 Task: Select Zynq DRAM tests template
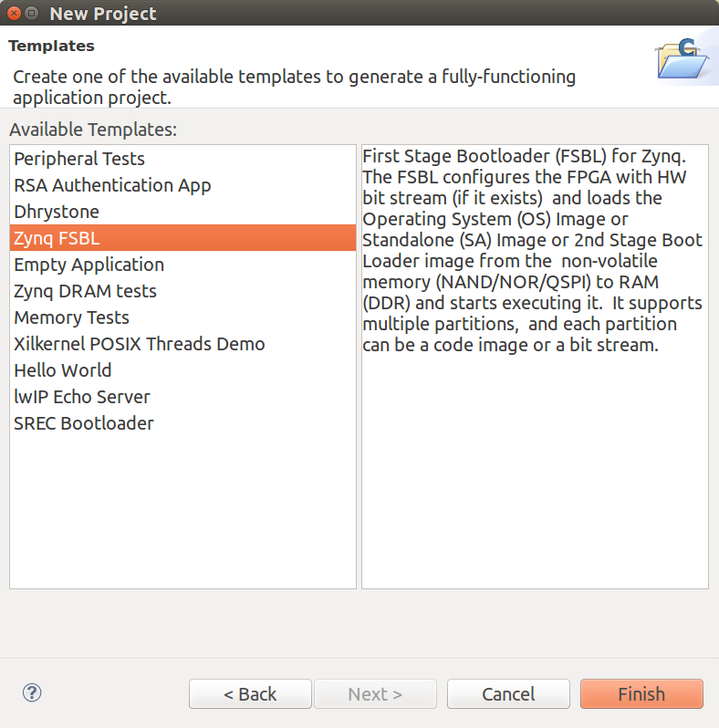point(85,291)
